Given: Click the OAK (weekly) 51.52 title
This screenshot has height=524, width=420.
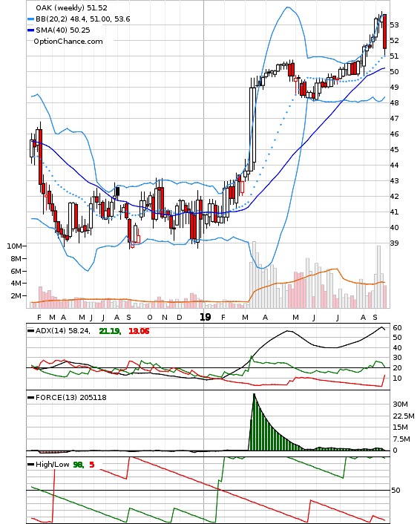Looking at the screenshot, I should [71, 7].
